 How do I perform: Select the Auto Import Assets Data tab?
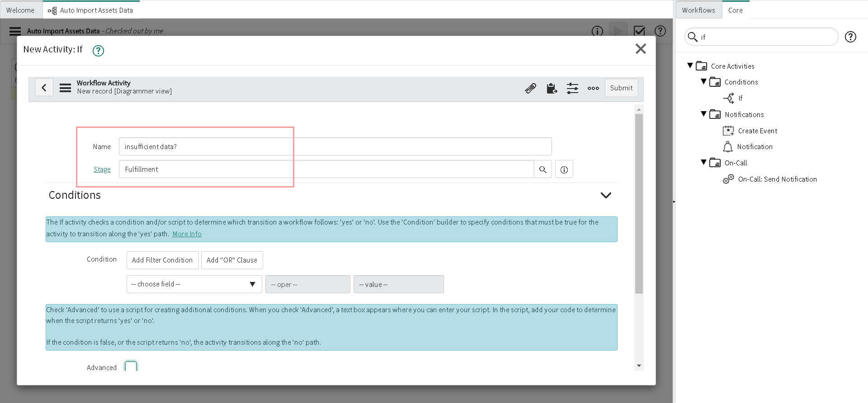(x=90, y=10)
